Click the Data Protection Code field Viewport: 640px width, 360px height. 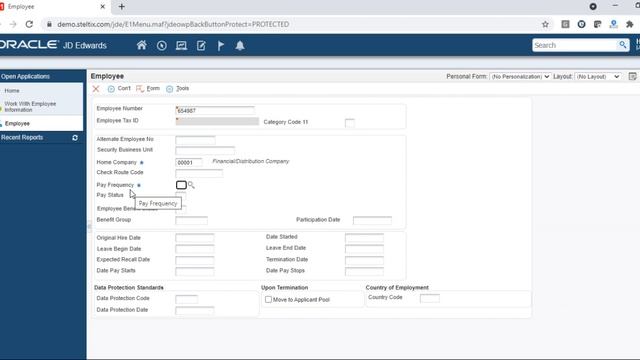tap(187, 299)
